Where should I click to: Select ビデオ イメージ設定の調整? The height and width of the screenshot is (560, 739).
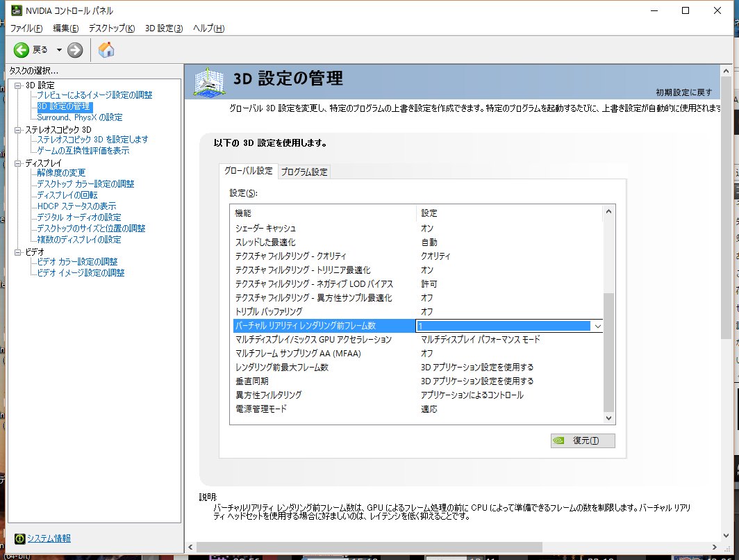(81, 273)
